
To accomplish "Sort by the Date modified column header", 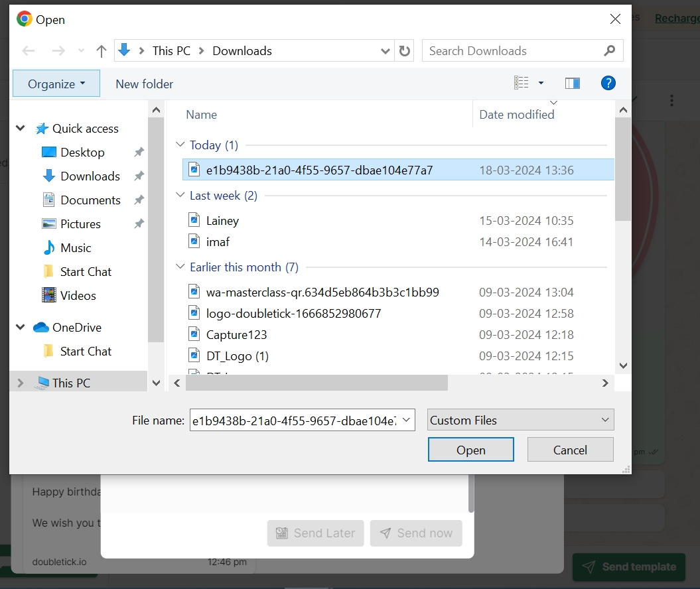I will tap(516, 115).
